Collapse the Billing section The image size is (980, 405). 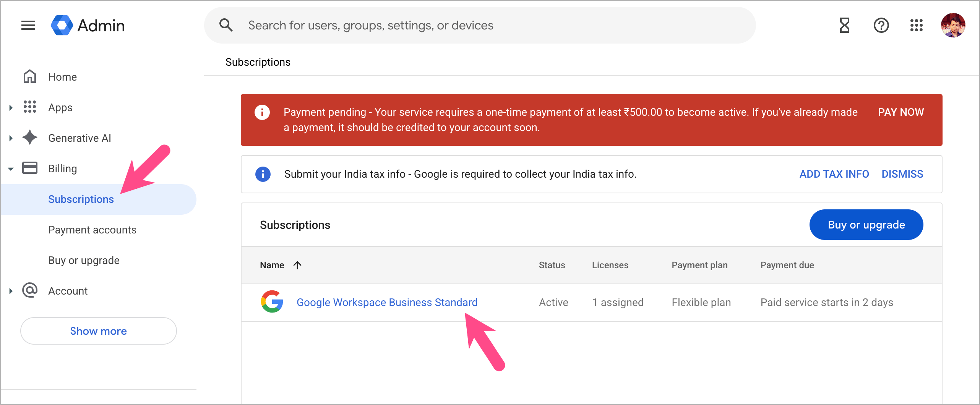pyautogui.click(x=11, y=168)
